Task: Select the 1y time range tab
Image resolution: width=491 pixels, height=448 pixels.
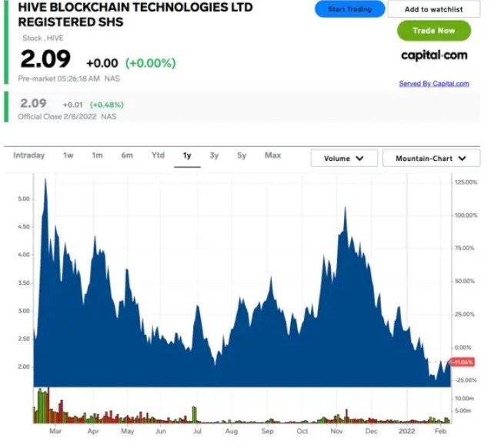Action: (187, 155)
